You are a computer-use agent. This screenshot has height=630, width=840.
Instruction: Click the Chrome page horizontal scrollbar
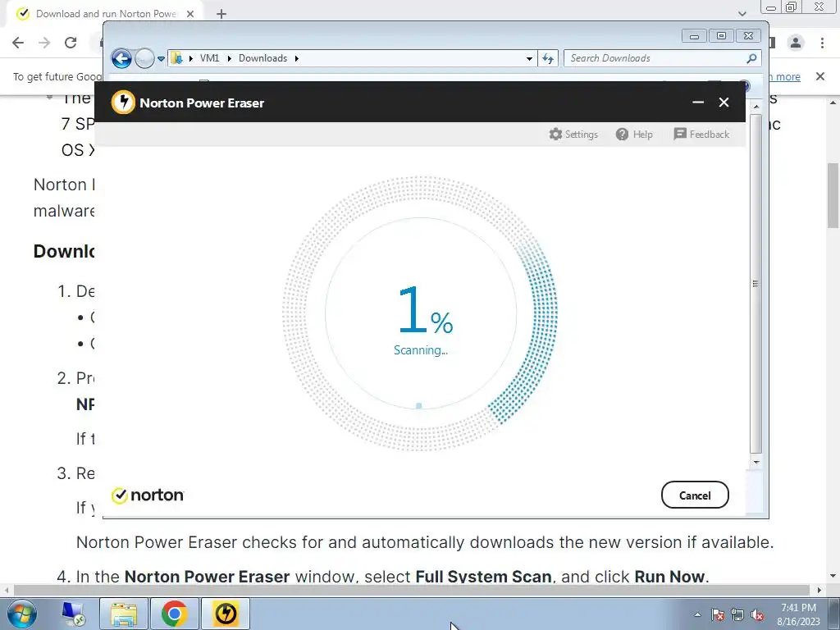[412, 590]
